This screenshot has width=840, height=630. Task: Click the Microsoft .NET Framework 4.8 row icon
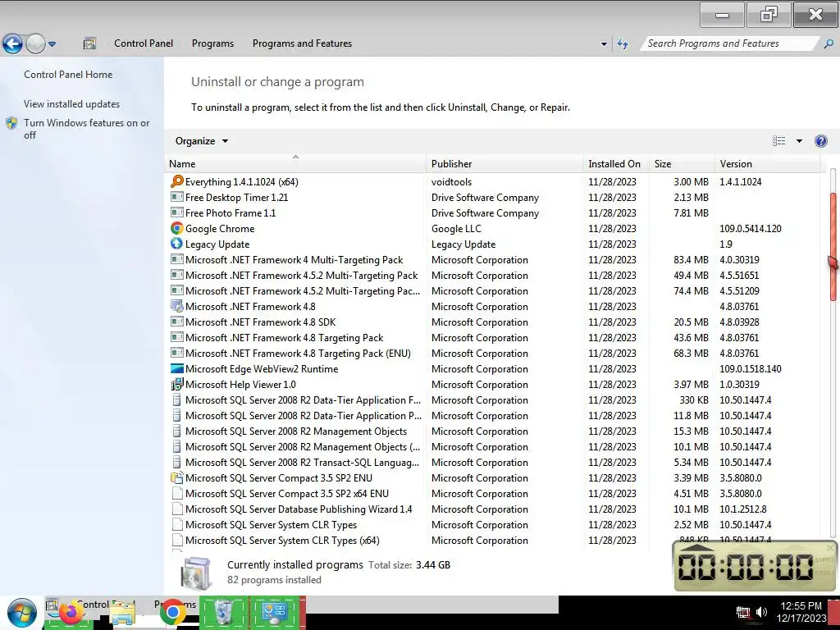coord(177,307)
